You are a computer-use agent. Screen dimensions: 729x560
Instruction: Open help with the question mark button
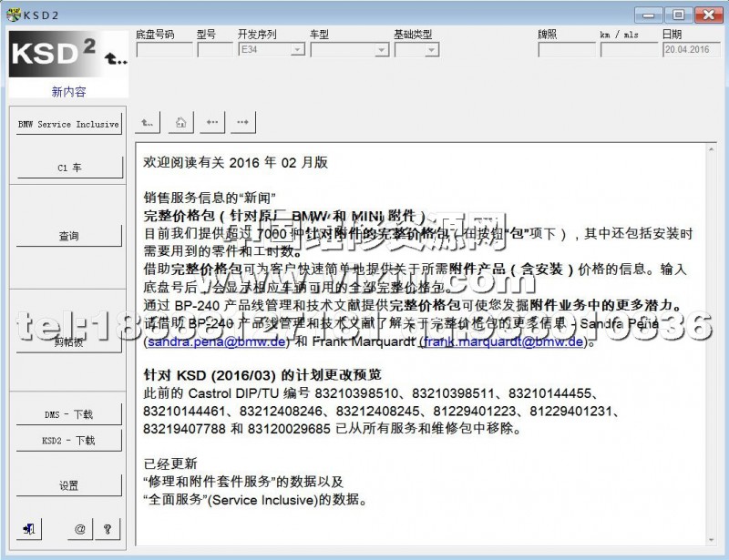(x=108, y=529)
